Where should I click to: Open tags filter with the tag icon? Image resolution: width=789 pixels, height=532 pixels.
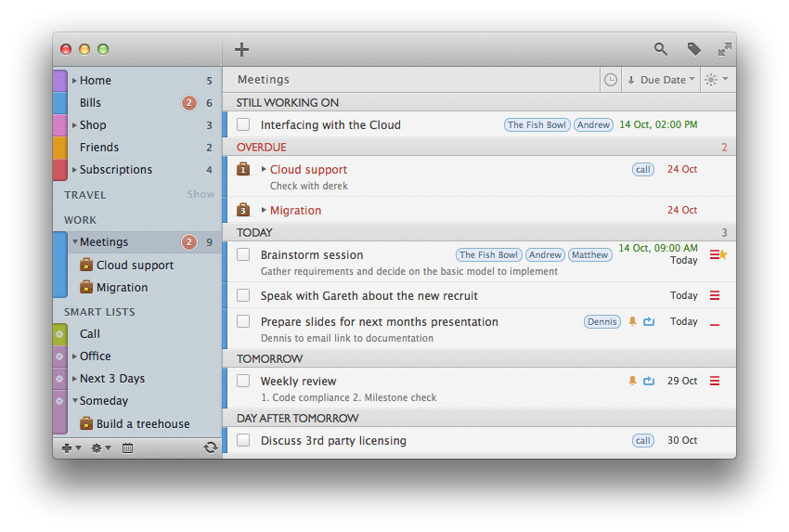click(x=694, y=49)
